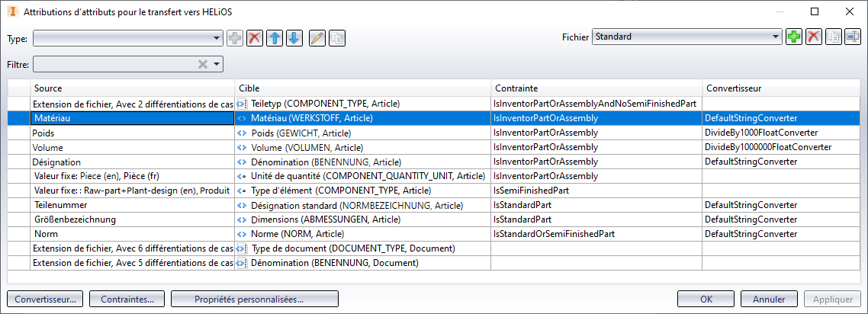Open the Filtre dropdown arrow
Screen dimensions: 868x314
point(217,64)
